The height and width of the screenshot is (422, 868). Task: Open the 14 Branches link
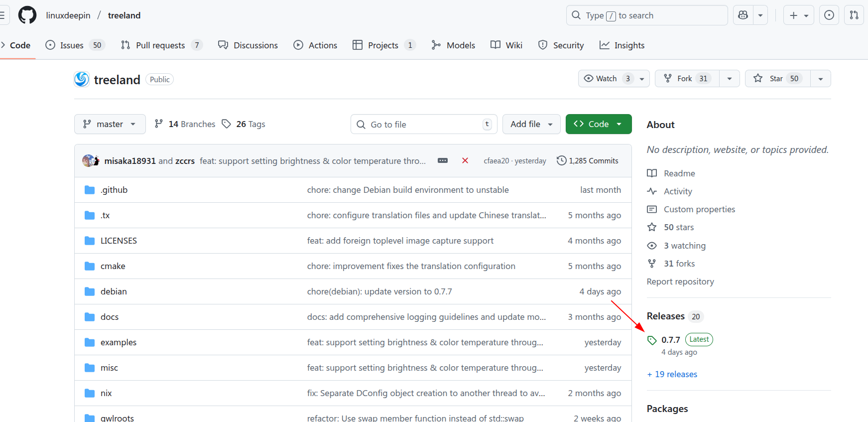pyautogui.click(x=185, y=124)
